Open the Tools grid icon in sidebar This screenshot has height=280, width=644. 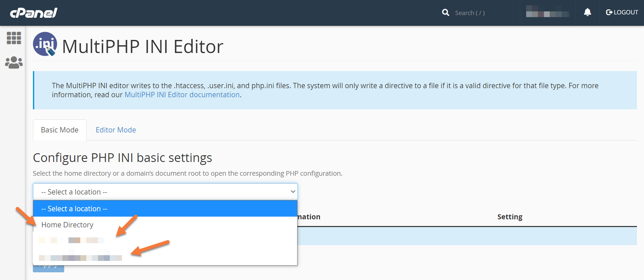pos(14,38)
